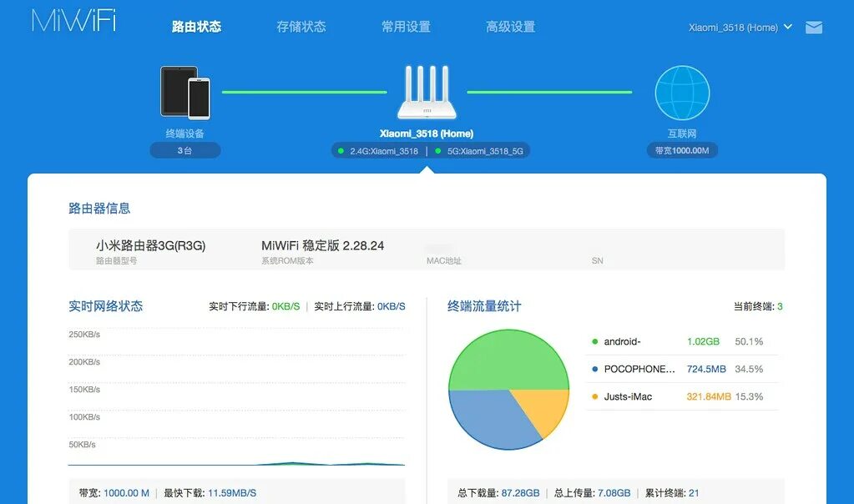Image resolution: width=854 pixels, height=504 pixels.
Task: Click the 100KB/s axis label
Action: click(x=84, y=417)
